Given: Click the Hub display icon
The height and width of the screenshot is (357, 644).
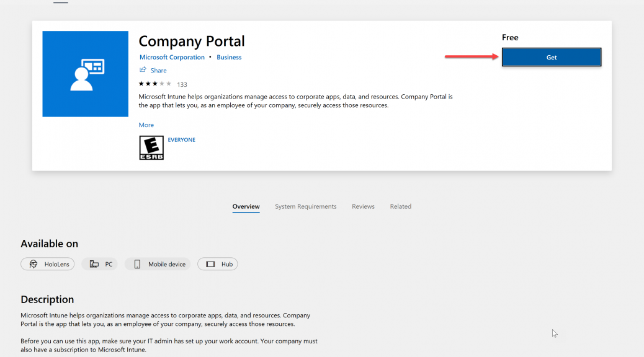Looking at the screenshot, I should [210, 264].
